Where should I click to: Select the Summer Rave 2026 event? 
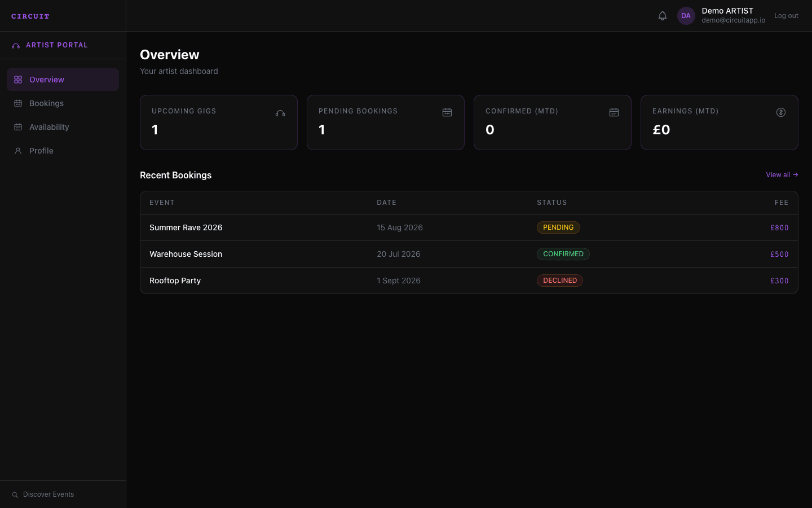pos(186,227)
